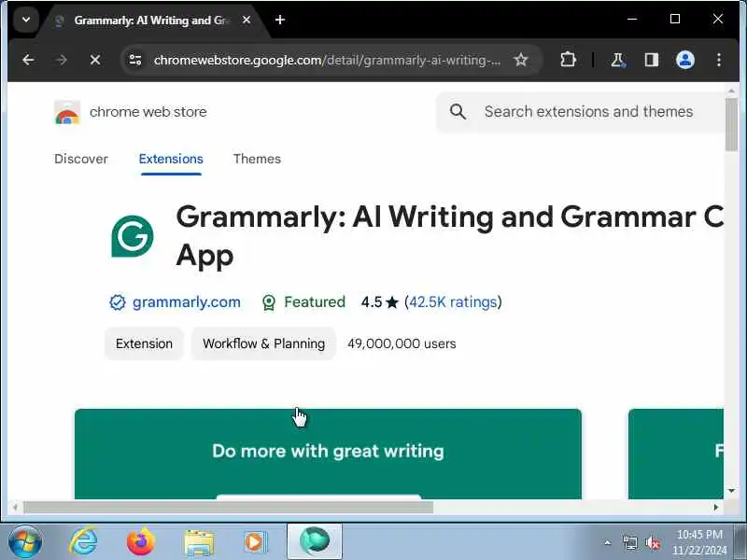Open the tab search dropdown arrow
This screenshot has height=560, width=747.
[x=26, y=20]
